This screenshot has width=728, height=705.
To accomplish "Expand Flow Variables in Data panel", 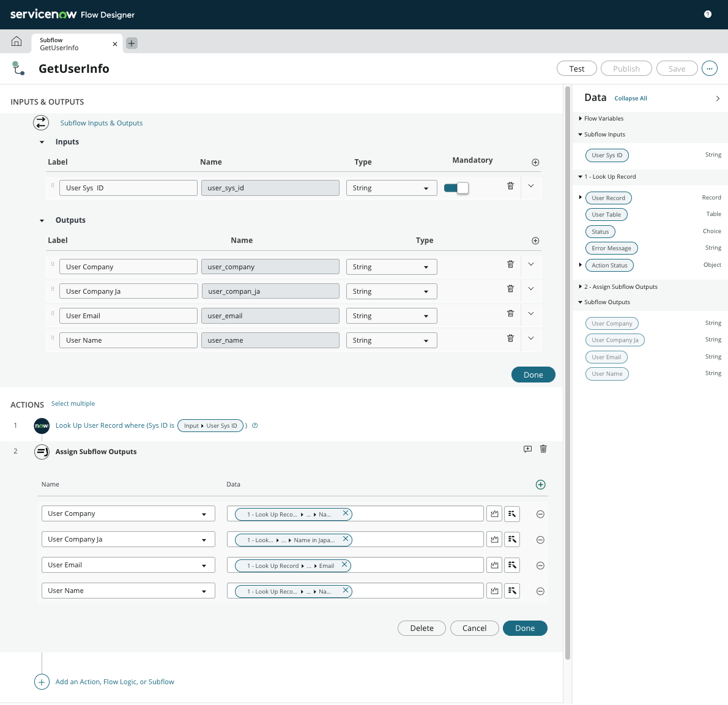I will (581, 119).
